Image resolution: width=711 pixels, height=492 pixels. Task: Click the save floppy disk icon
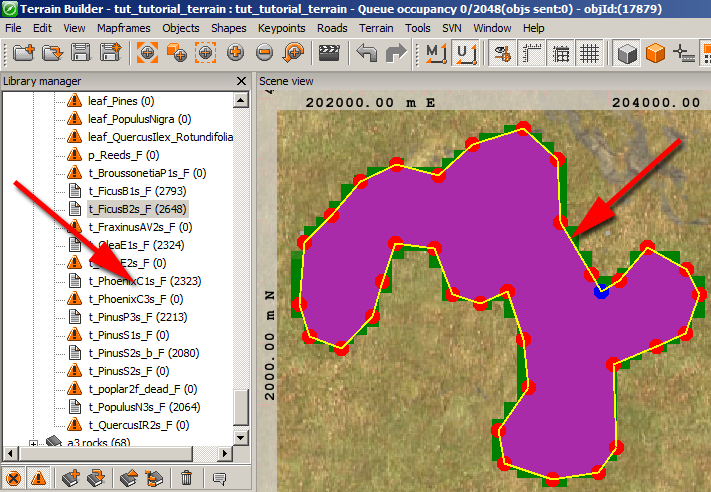[82, 51]
